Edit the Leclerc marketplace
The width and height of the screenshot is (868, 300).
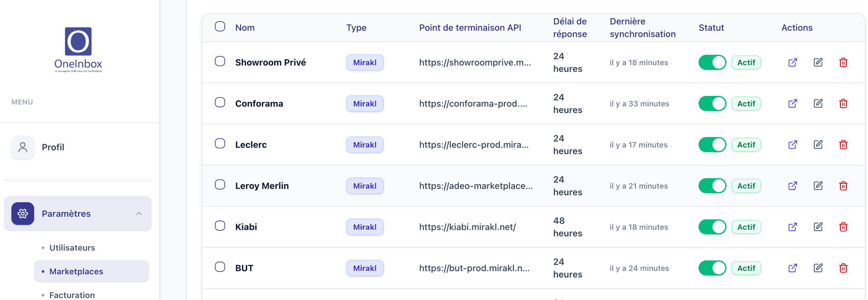pyautogui.click(x=818, y=145)
